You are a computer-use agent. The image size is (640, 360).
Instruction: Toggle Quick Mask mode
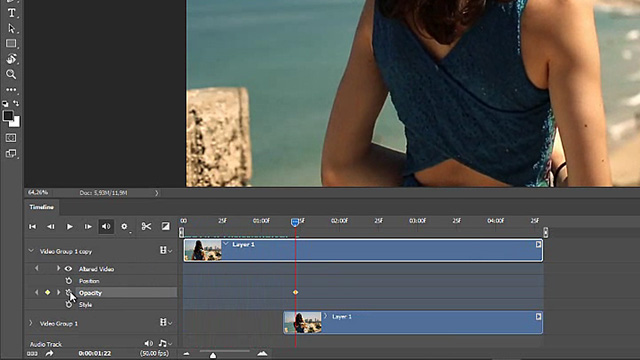(x=11, y=138)
